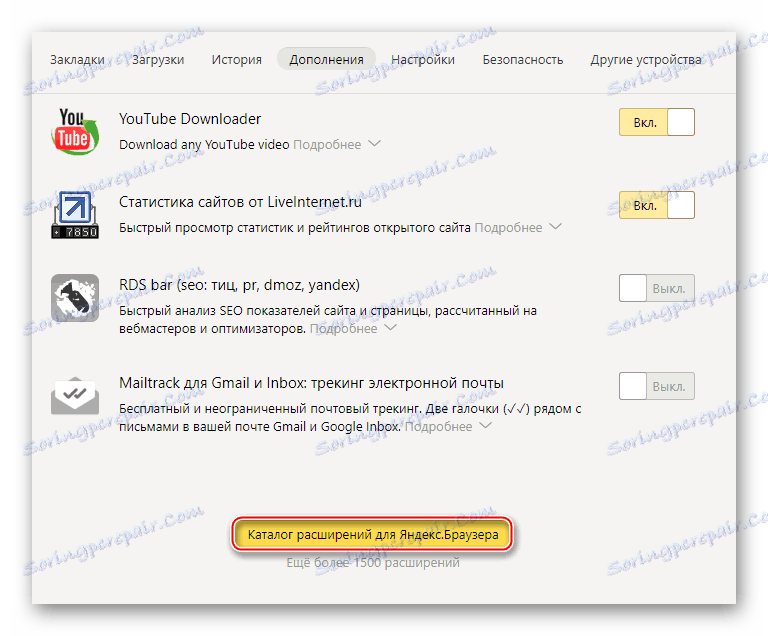Click the YouTube Downloader title
The image size is (768, 636).
coord(190,119)
